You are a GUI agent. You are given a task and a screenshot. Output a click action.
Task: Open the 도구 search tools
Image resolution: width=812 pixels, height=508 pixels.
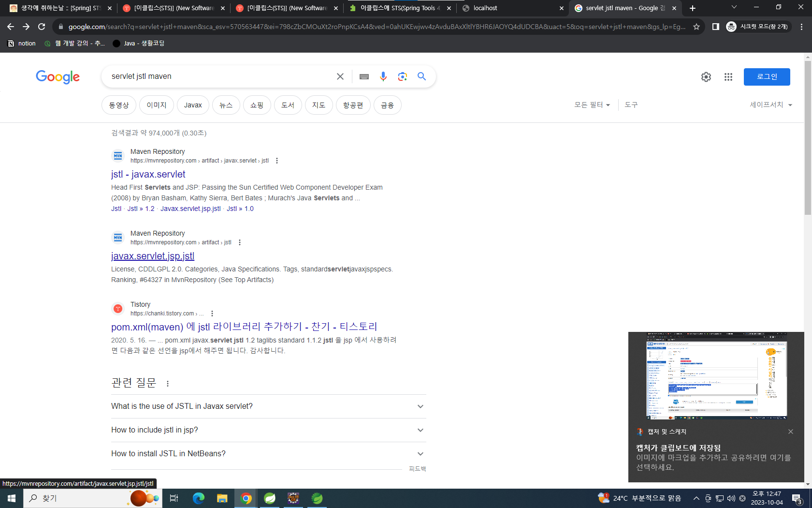coord(631,105)
